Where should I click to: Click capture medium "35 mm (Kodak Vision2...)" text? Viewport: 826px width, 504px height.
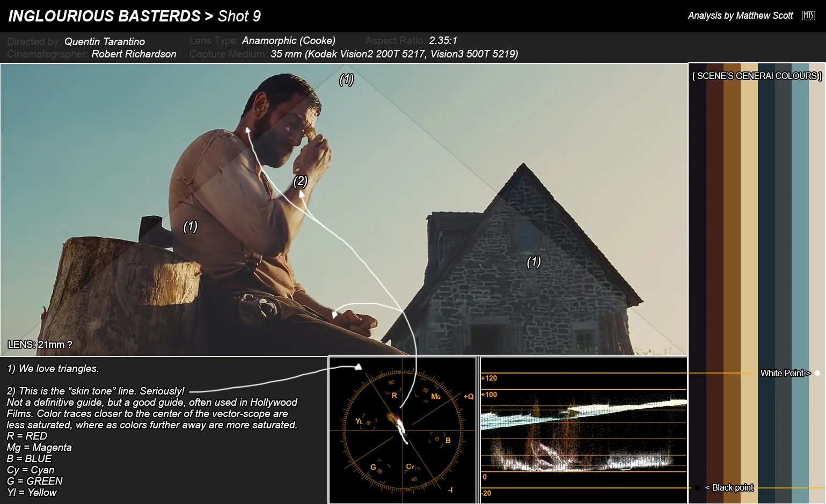(x=394, y=54)
